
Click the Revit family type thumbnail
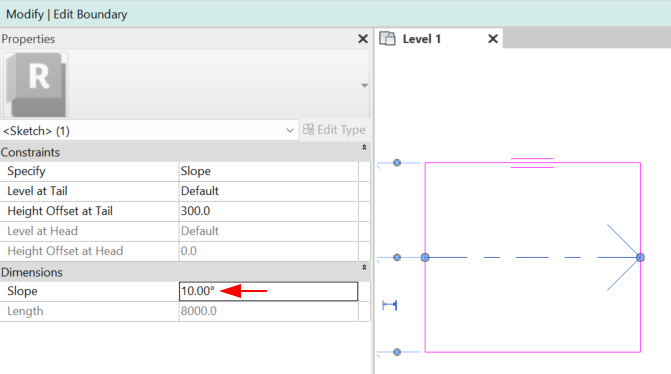coord(36,85)
